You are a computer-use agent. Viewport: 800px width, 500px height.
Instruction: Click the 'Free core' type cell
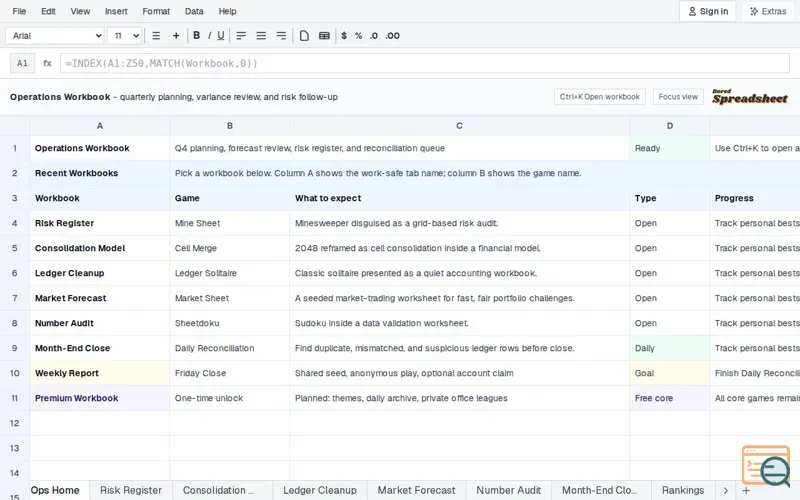tap(669, 398)
